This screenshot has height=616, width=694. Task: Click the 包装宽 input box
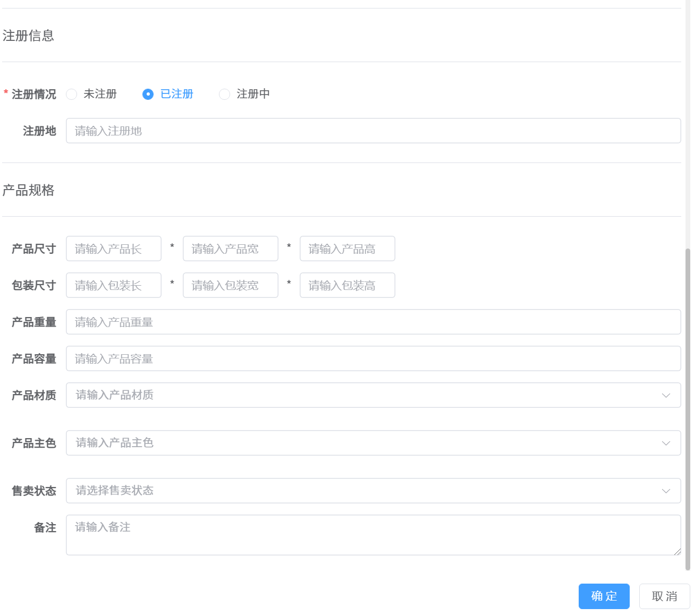tap(230, 285)
